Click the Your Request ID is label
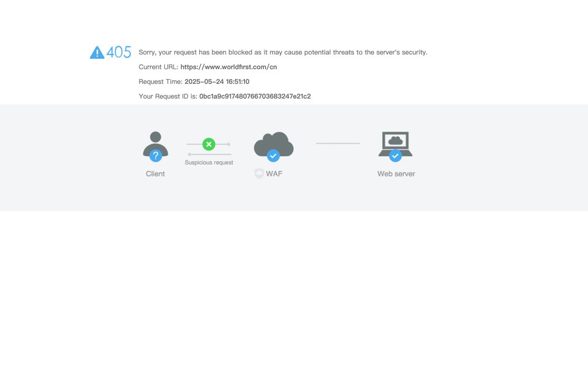588x384 pixels. click(168, 96)
